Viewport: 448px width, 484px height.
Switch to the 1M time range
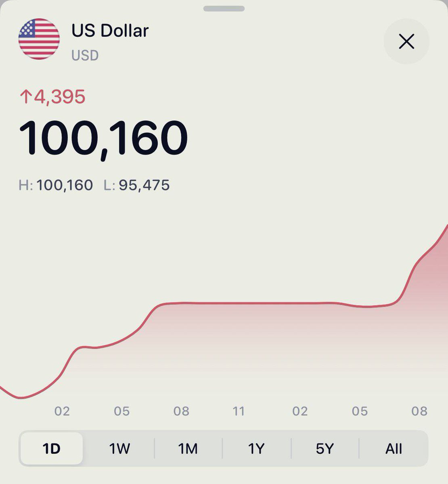tap(188, 449)
